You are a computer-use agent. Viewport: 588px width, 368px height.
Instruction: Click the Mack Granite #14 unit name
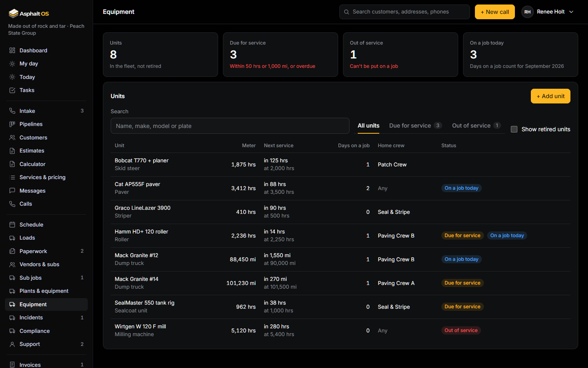coord(136,279)
